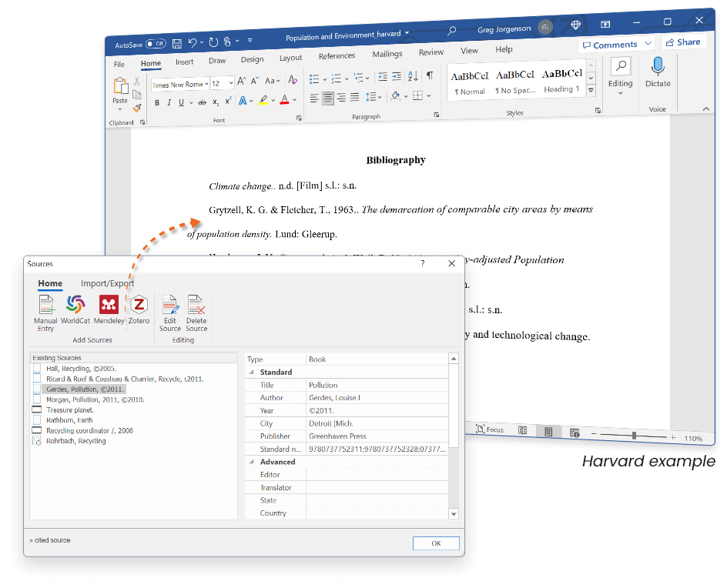Apply Bold formatting
Viewport: 727px width, 588px height.
tap(156, 103)
